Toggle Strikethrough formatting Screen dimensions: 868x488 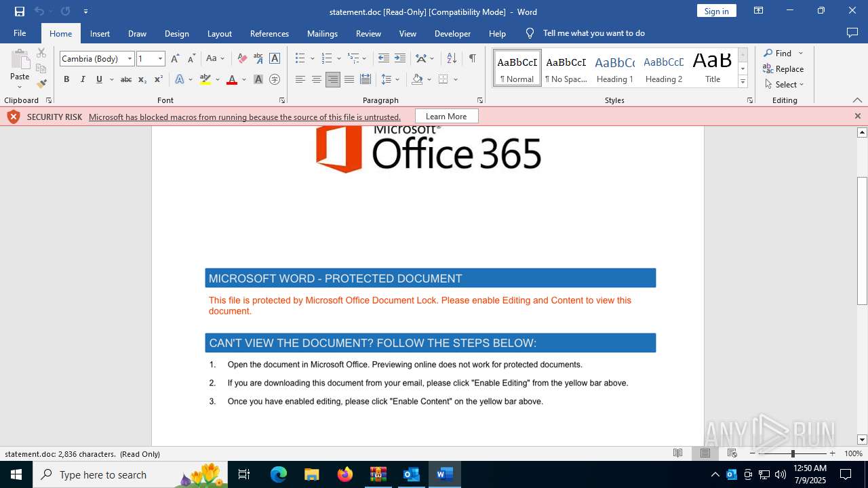126,79
